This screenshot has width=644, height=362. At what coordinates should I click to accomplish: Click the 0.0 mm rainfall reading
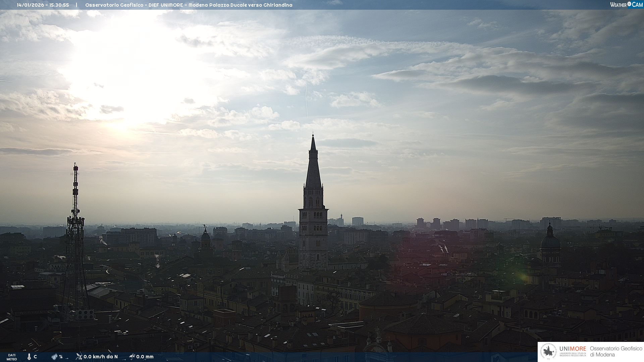point(145,357)
